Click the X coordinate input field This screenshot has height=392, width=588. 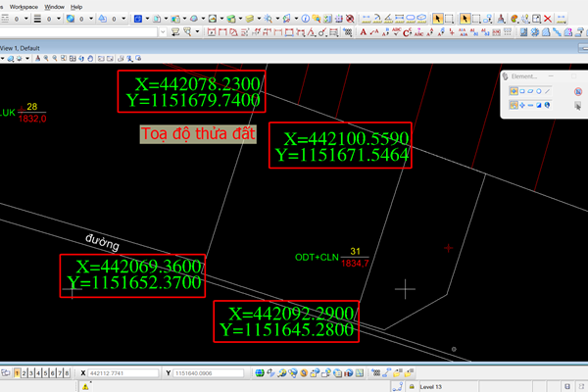(x=123, y=373)
